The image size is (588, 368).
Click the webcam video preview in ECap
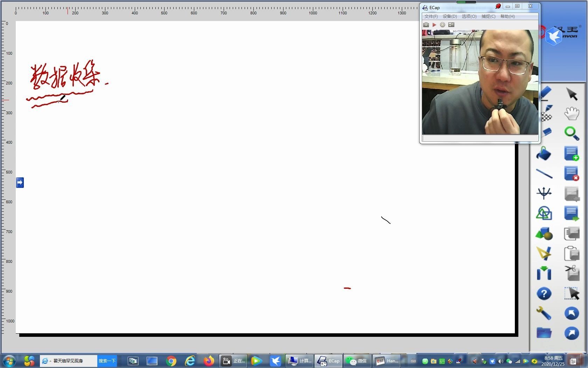pos(480,82)
